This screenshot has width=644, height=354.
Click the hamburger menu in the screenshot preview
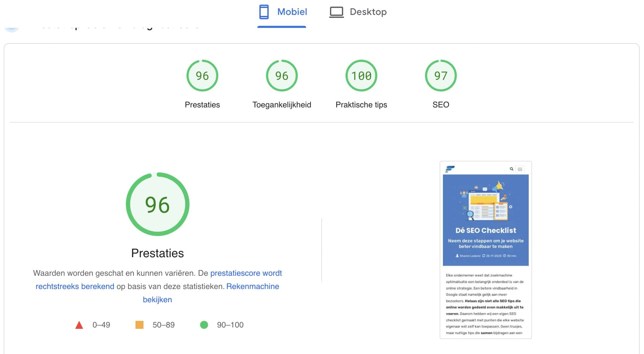(x=520, y=169)
